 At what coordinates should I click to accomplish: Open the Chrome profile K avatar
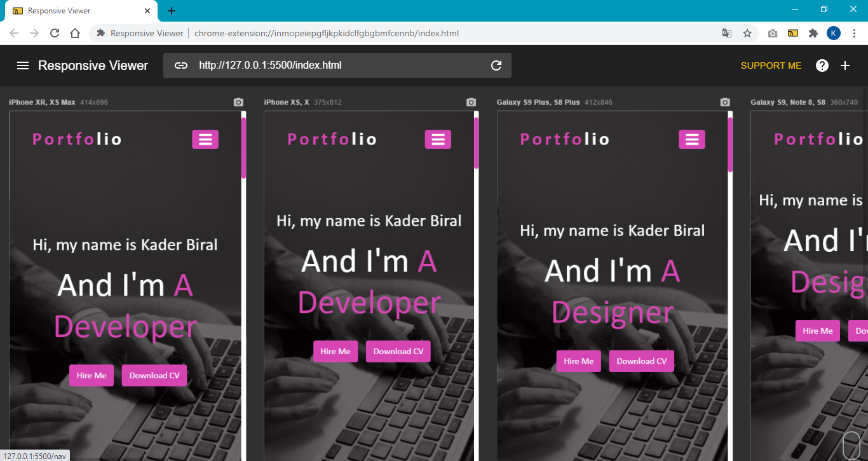[x=834, y=33]
